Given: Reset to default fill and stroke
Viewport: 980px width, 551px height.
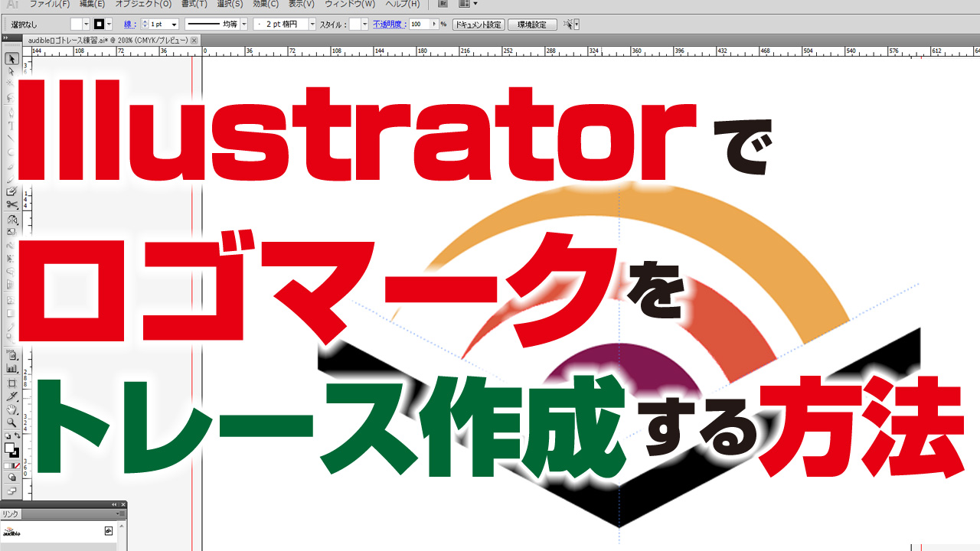Looking at the screenshot, I should [7, 436].
